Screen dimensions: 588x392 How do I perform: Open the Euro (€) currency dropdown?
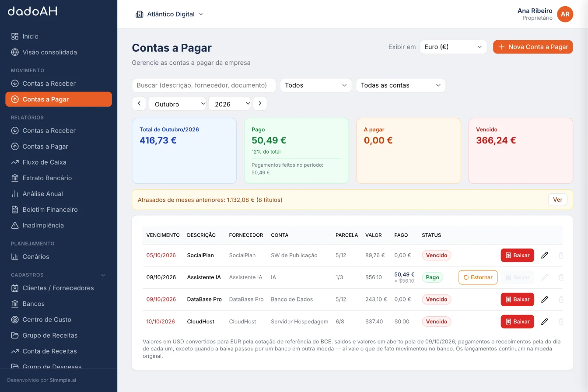(x=453, y=47)
